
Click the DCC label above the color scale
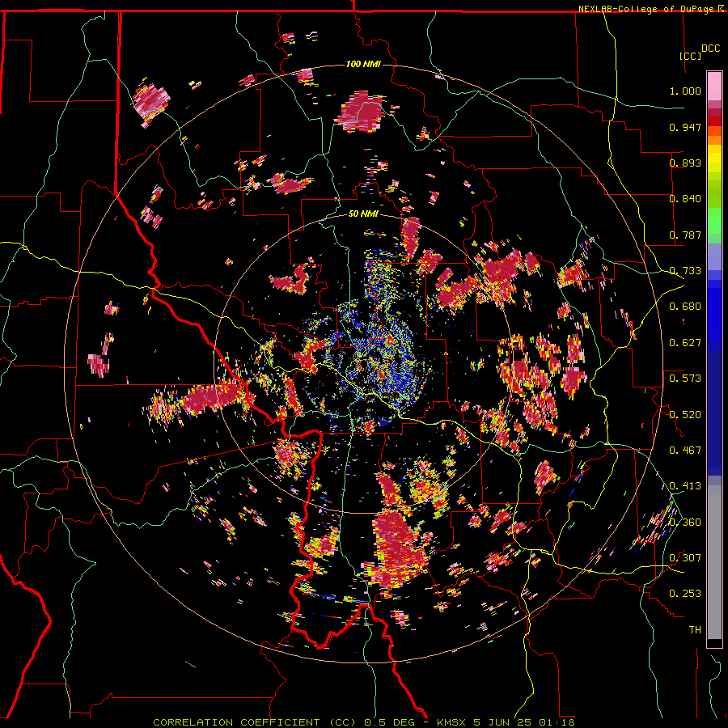pyautogui.click(x=710, y=49)
